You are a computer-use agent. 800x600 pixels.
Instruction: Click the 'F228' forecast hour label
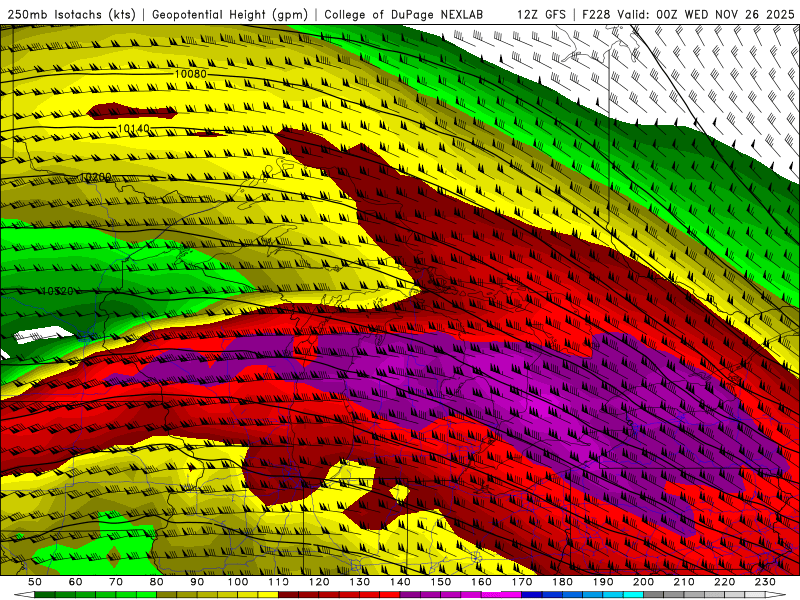point(596,14)
